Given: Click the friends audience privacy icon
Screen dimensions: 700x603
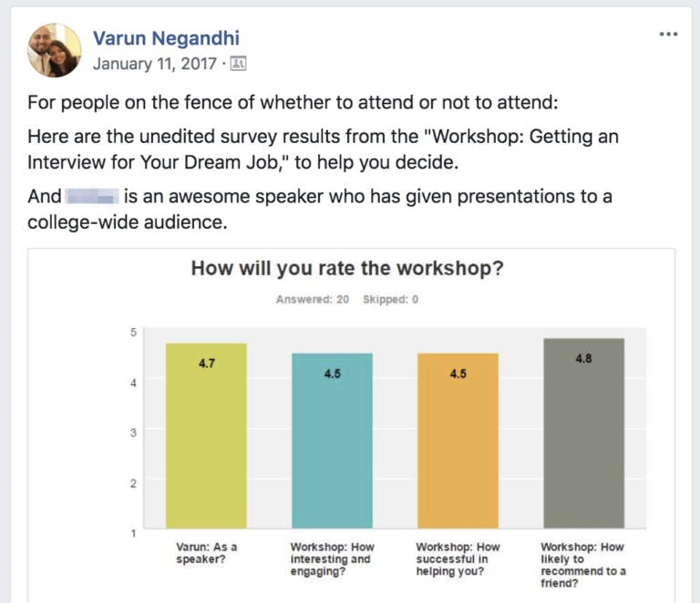Looking at the screenshot, I should (x=238, y=64).
